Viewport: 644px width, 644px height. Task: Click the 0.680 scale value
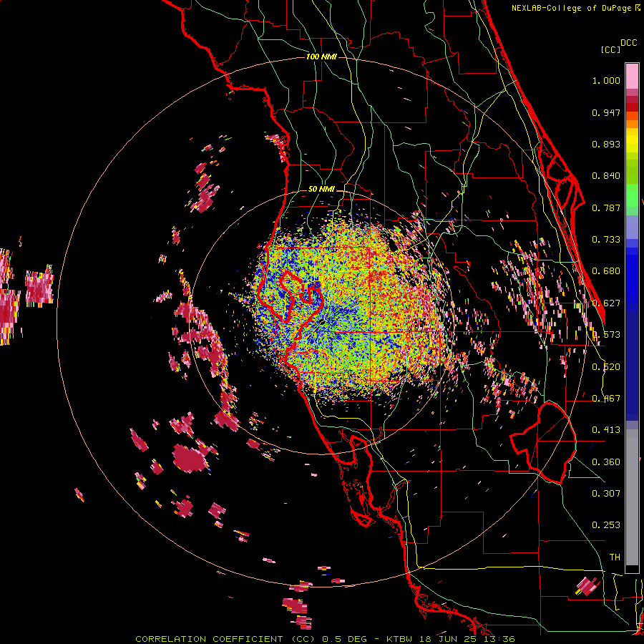pyautogui.click(x=606, y=271)
